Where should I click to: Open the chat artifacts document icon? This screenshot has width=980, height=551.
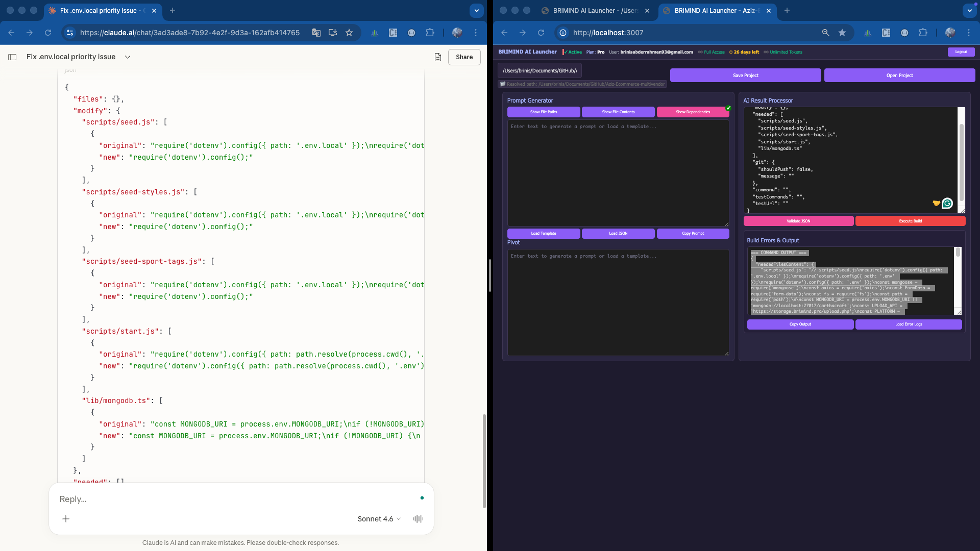(x=437, y=57)
